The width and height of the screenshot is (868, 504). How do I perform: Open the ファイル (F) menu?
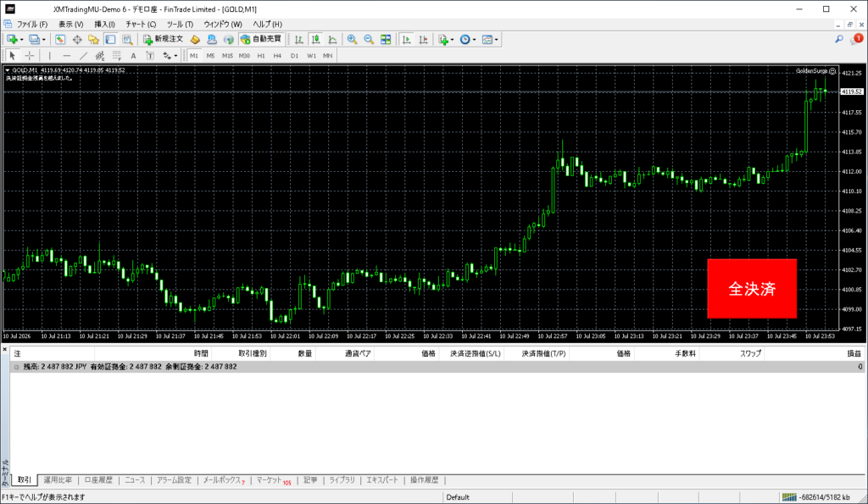coord(31,24)
